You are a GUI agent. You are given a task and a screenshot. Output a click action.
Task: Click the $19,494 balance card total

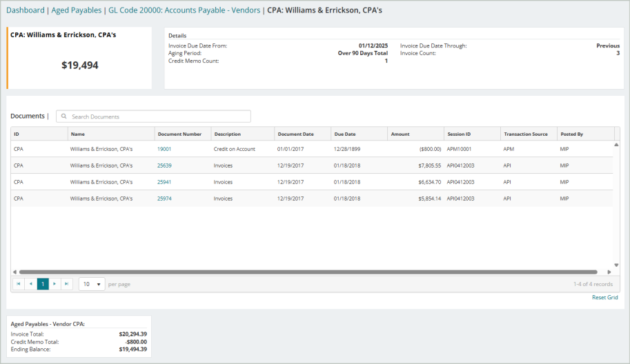click(79, 65)
